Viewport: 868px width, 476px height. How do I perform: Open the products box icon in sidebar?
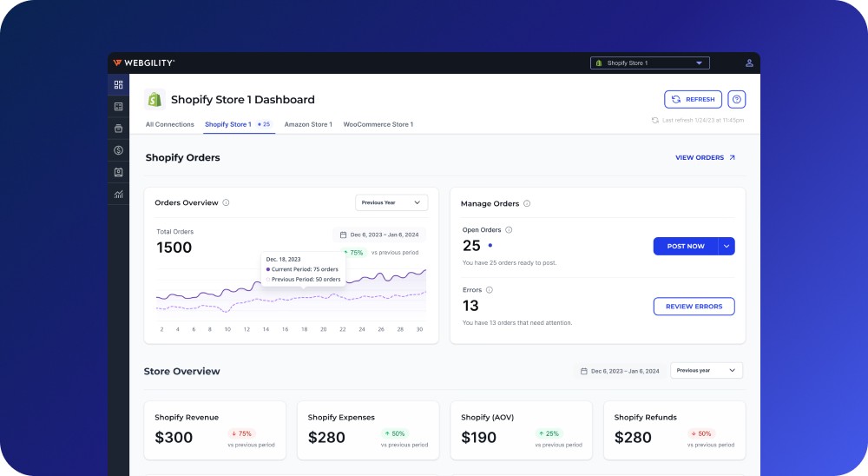click(x=118, y=129)
